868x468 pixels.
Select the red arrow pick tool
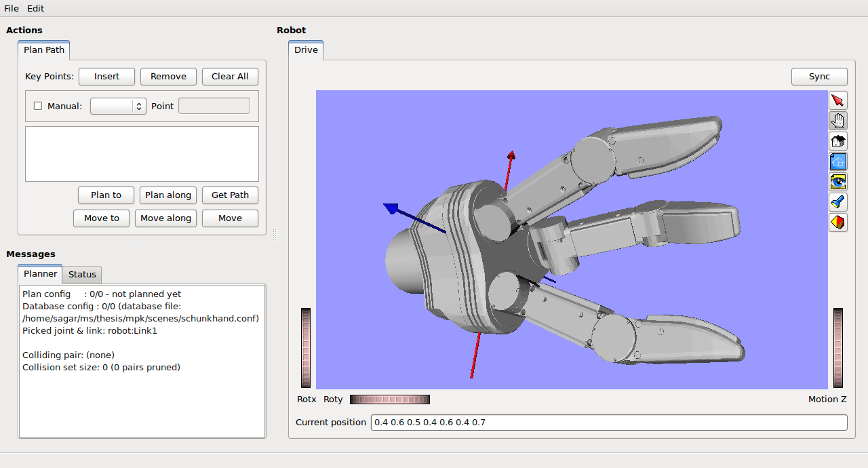coord(838,100)
